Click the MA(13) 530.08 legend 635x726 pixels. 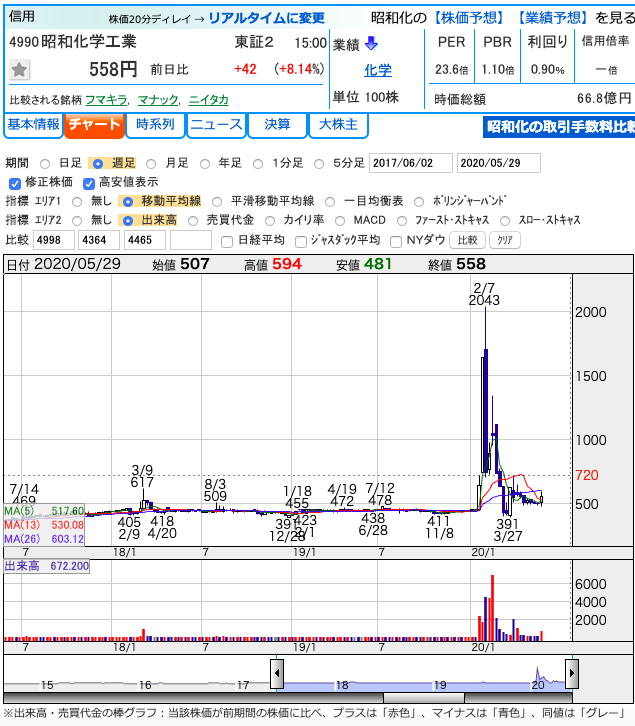click(x=44, y=525)
